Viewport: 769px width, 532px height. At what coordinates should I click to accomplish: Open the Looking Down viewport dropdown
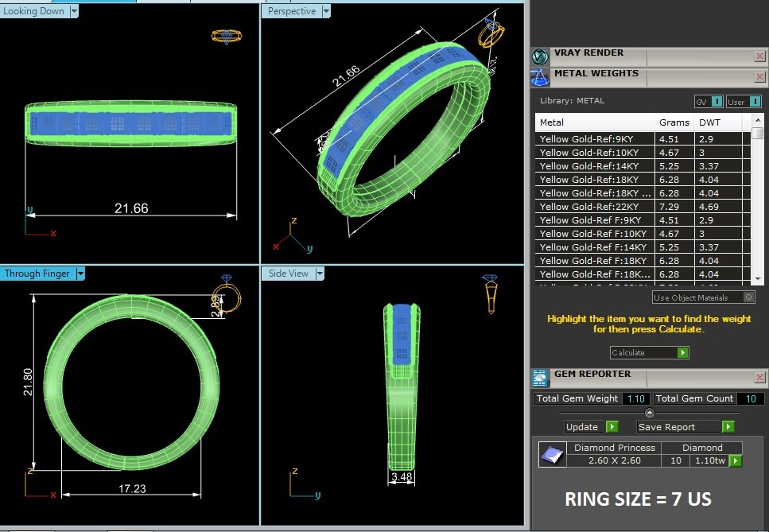73,11
